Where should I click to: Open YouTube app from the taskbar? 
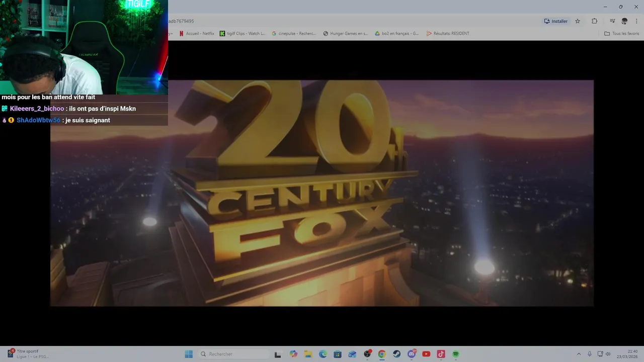pyautogui.click(x=426, y=354)
